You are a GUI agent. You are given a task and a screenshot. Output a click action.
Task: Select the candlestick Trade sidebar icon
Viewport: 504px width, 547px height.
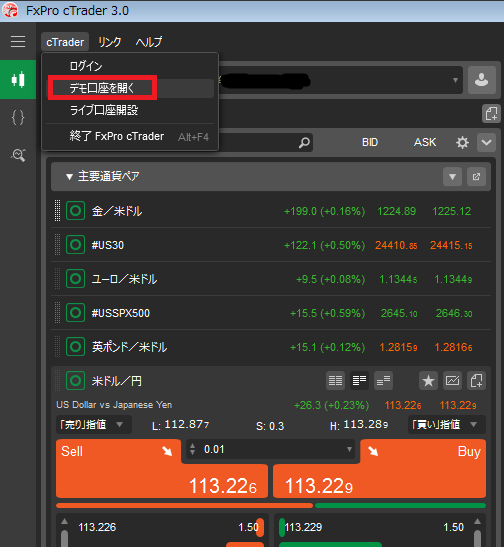click(18, 80)
